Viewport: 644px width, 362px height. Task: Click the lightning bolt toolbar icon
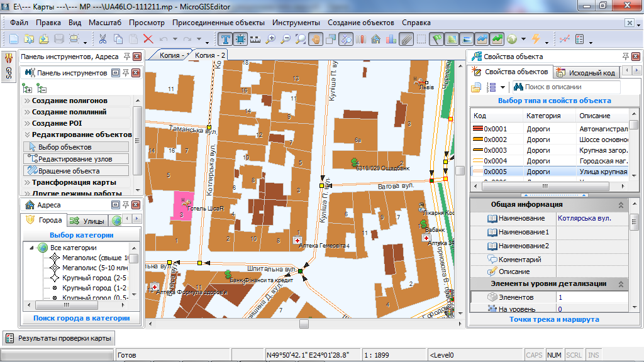pos(535,39)
